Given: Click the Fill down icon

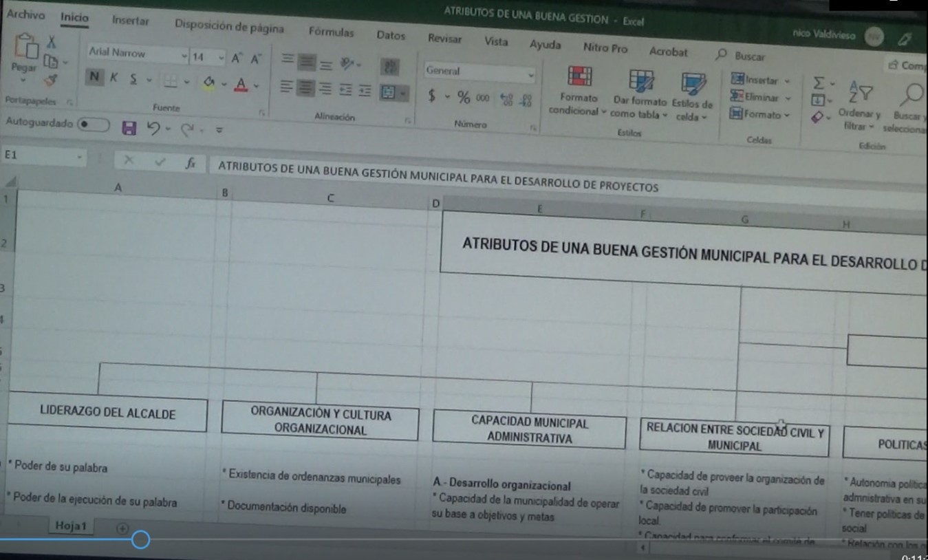Looking at the screenshot, I should pos(817,100).
